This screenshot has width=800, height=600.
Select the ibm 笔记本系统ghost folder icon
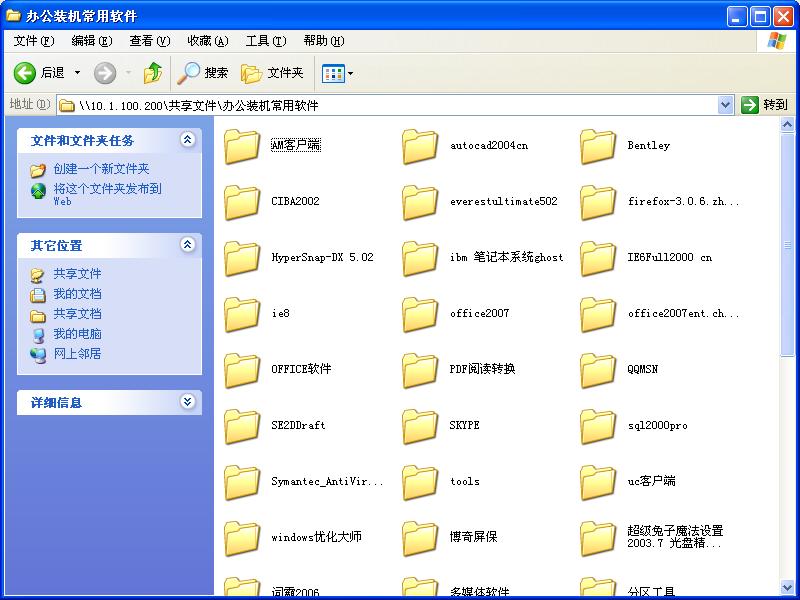click(420, 259)
